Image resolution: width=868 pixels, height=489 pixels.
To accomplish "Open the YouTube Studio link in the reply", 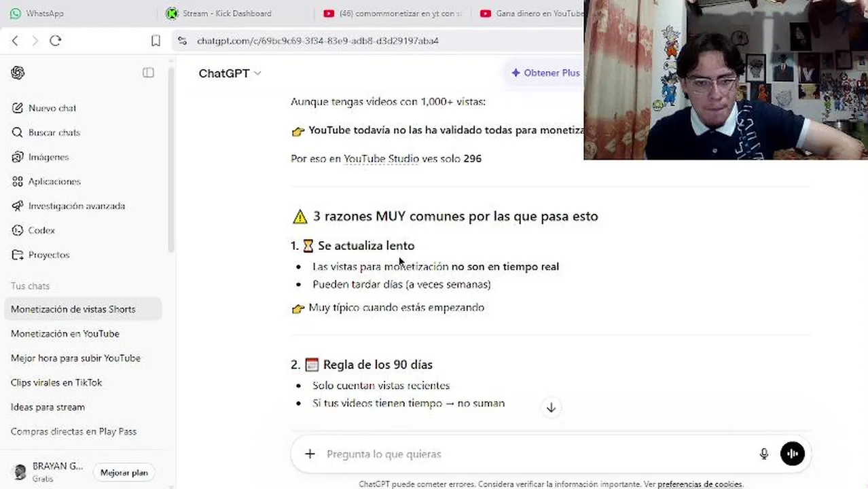I will point(381,159).
